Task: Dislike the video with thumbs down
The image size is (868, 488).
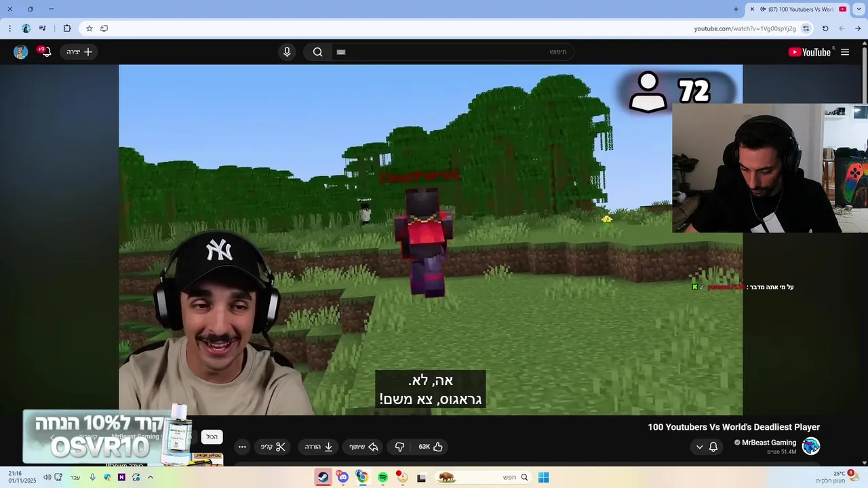Action: (399, 447)
